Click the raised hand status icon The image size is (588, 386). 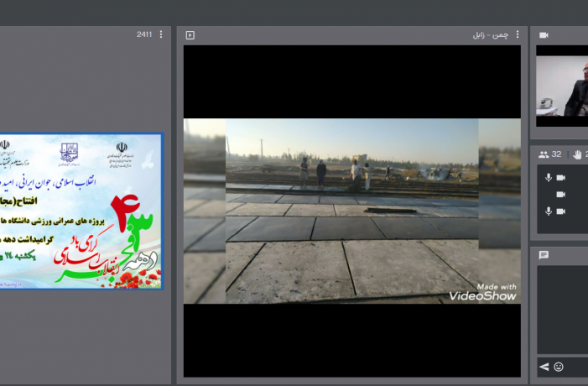[x=577, y=154]
